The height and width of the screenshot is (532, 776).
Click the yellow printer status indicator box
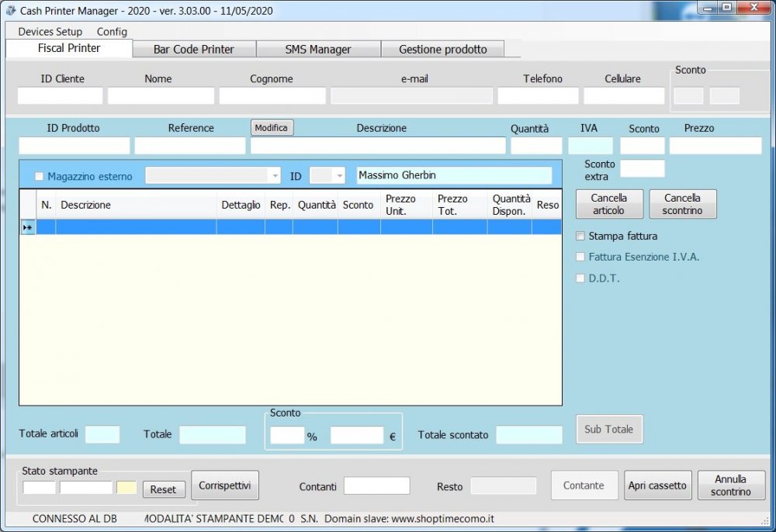(x=126, y=488)
